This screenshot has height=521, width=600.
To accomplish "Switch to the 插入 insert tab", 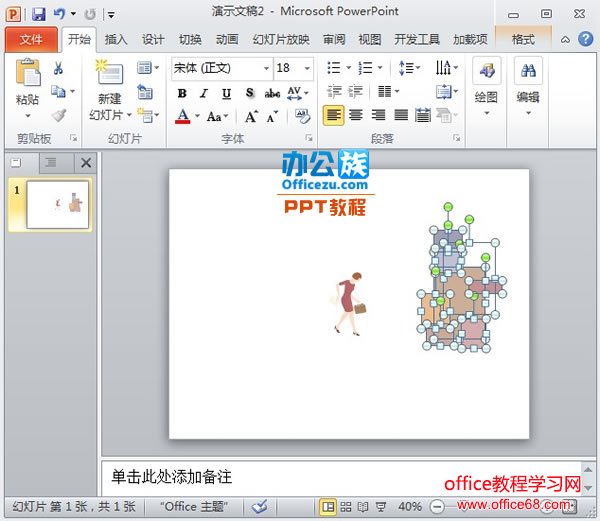I will point(116,39).
